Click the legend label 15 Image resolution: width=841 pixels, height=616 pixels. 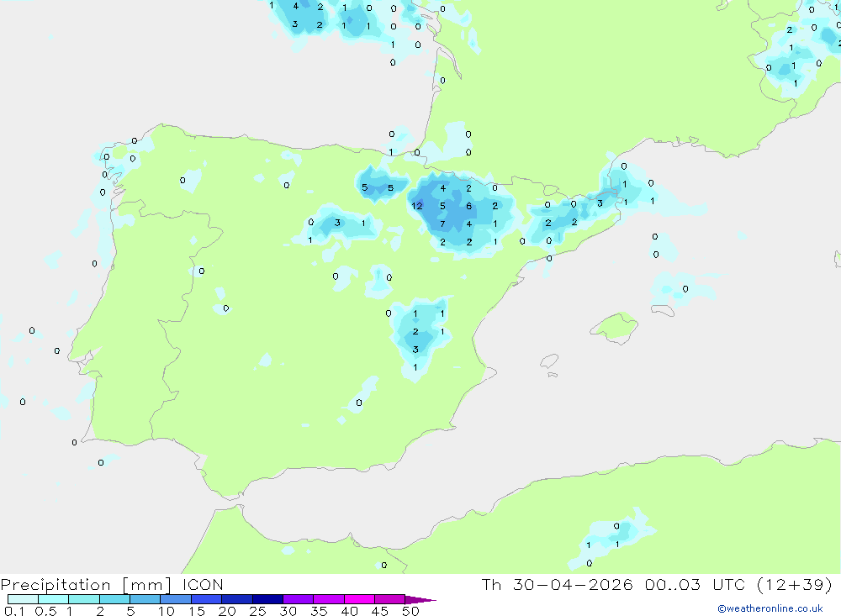click(197, 611)
